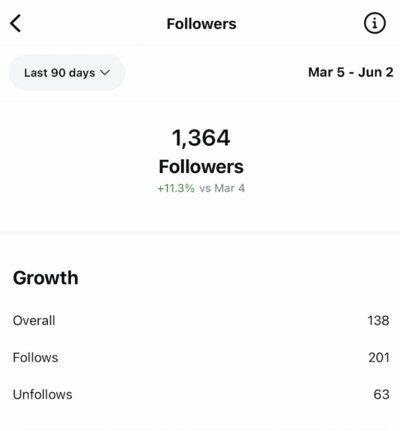Click the Unfollows value 63
The height and width of the screenshot is (431, 400).
pyautogui.click(x=381, y=395)
